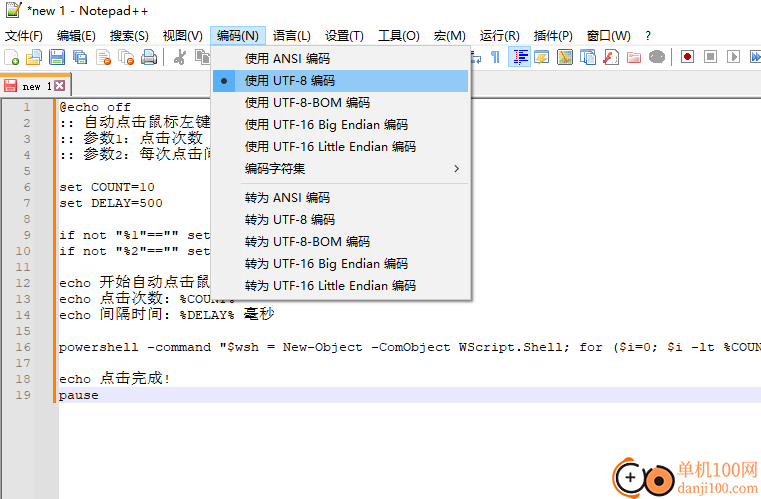This screenshot has height=499, width=761.
Task: Close the new 1 tab with red X
Action: 59,86
